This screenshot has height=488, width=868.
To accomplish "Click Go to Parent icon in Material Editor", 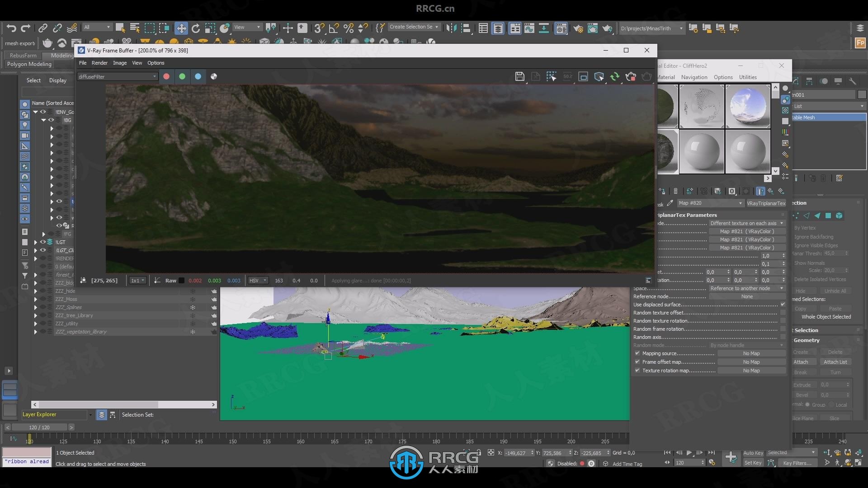I will [770, 191].
